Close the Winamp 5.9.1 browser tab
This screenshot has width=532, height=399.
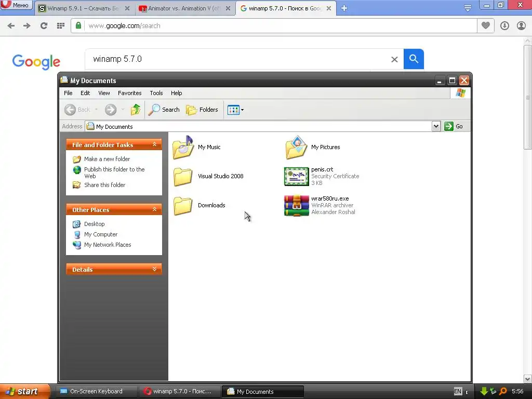click(127, 8)
